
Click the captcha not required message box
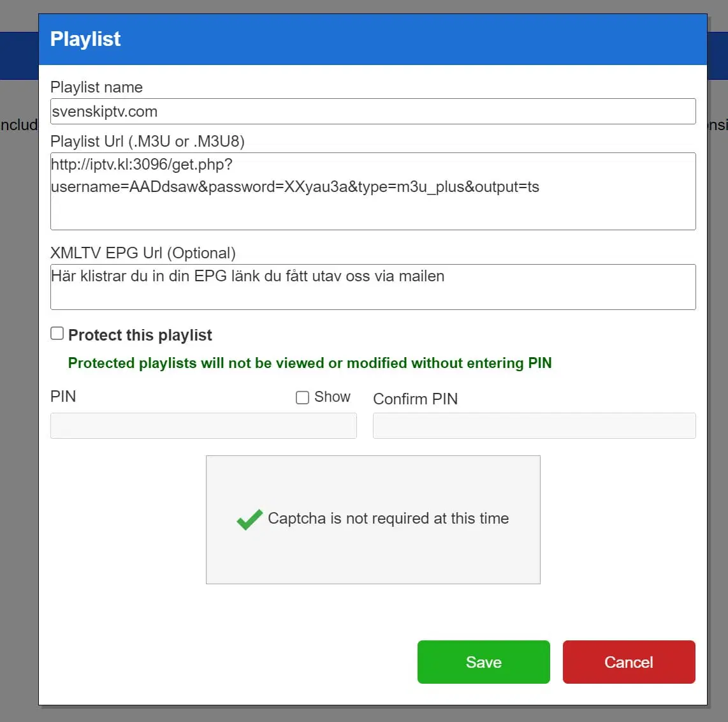point(373,549)
